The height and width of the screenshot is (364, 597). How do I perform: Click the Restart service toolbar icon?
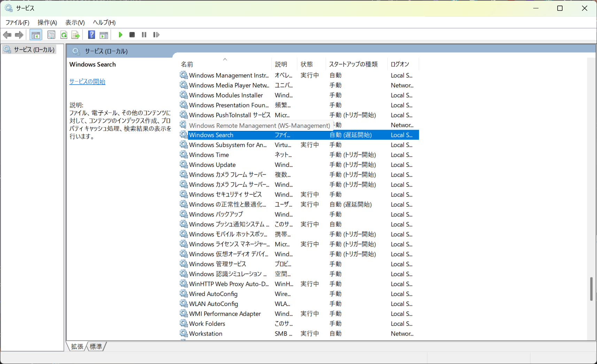pyautogui.click(x=156, y=35)
